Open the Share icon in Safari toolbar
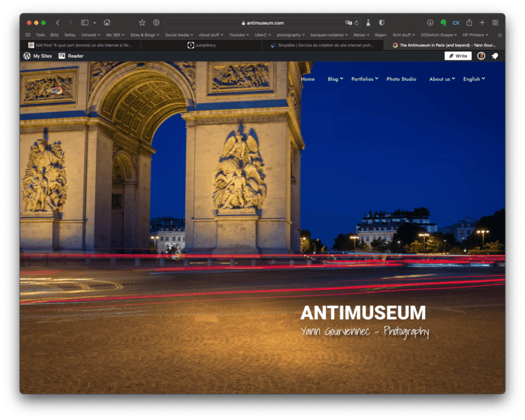The height and width of the screenshot is (420, 525). (469, 22)
